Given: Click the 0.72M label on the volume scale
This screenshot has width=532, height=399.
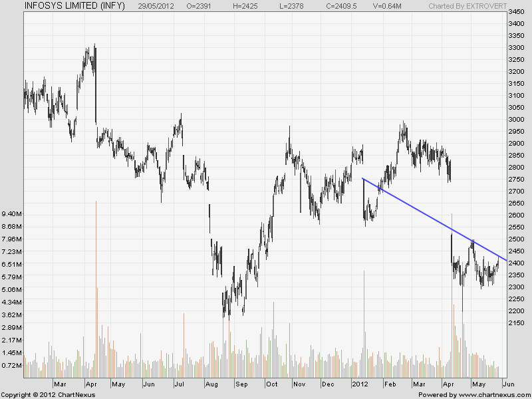Looking at the screenshot, I should tap(13, 366).
